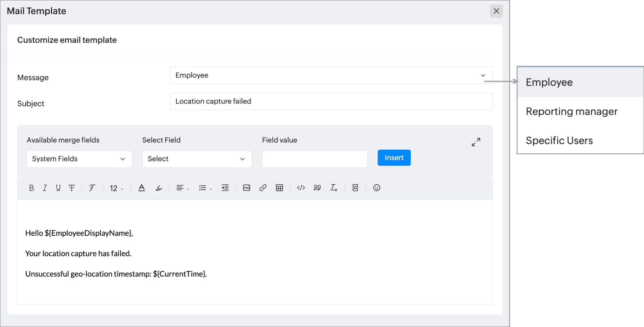Toggle underline text formatting
The height and width of the screenshot is (327, 644).
click(x=58, y=188)
